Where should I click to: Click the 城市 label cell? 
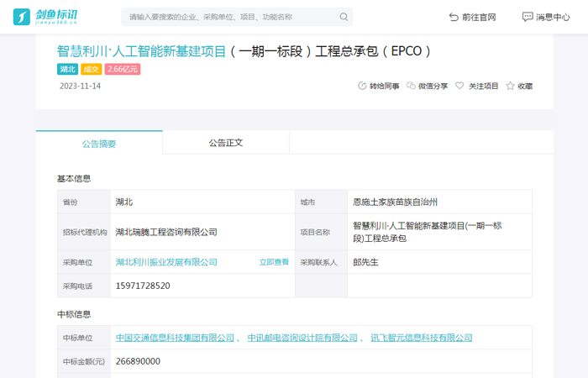pyautogui.click(x=322, y=202)
